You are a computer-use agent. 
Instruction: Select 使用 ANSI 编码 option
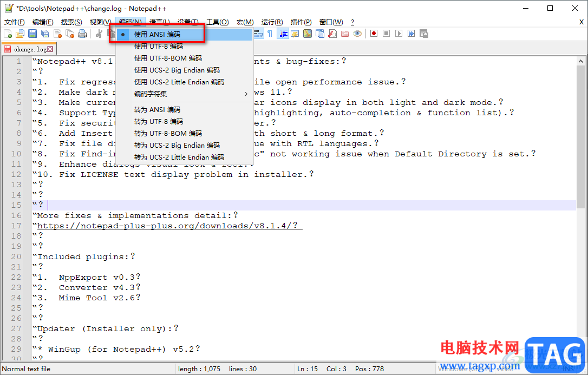tap(185, 35)
